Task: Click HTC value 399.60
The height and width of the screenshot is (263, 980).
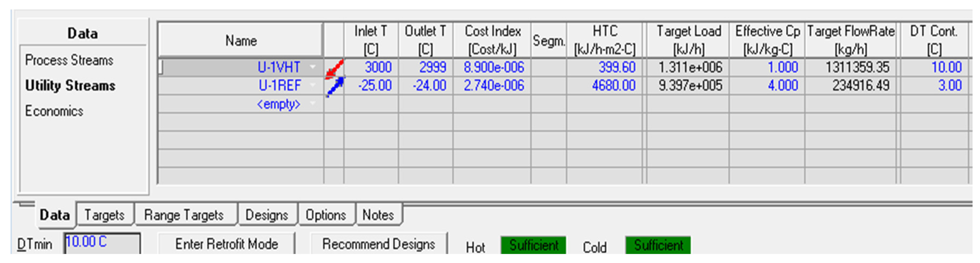Action: (617, 67)
